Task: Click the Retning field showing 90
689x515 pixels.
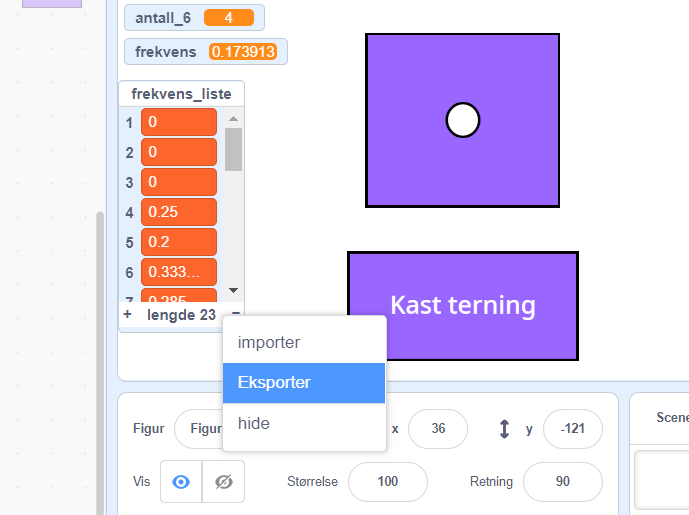Action: point(562,481)
